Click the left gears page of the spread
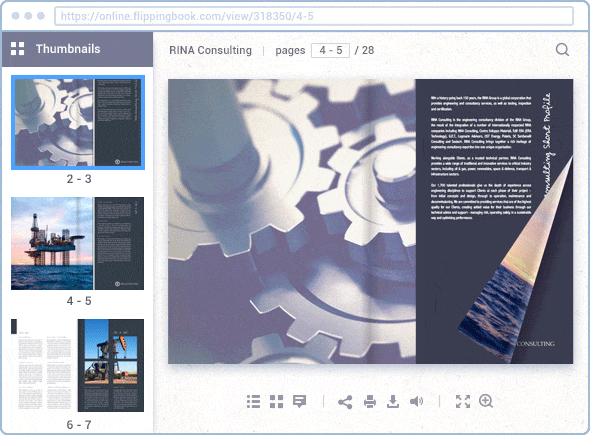The image size is (590, 435). pyautogui.click(x=292, y=221)
